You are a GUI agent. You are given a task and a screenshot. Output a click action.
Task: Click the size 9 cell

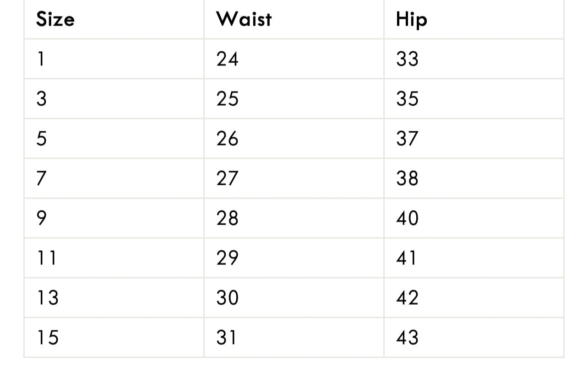point(42,218)
